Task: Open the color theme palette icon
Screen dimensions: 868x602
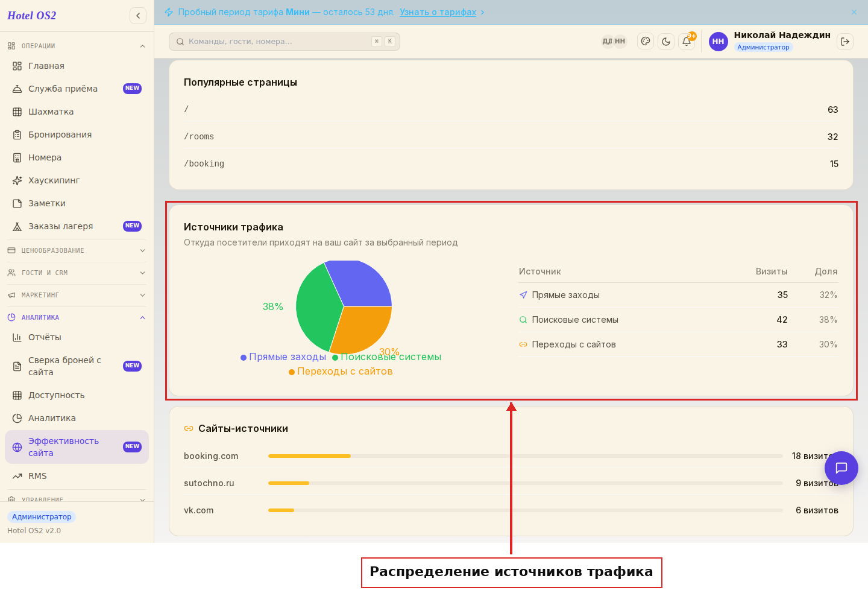Action: [x=646, y=41]
